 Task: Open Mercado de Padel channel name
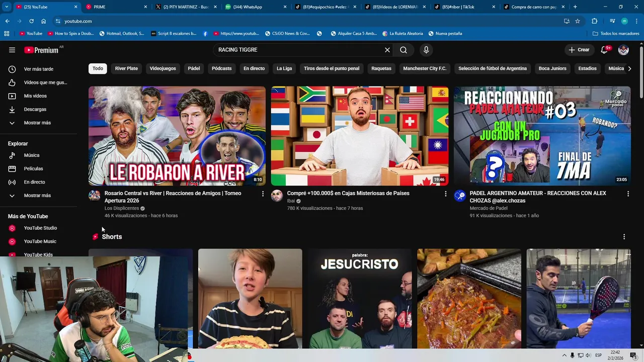[x=489, y=208]
